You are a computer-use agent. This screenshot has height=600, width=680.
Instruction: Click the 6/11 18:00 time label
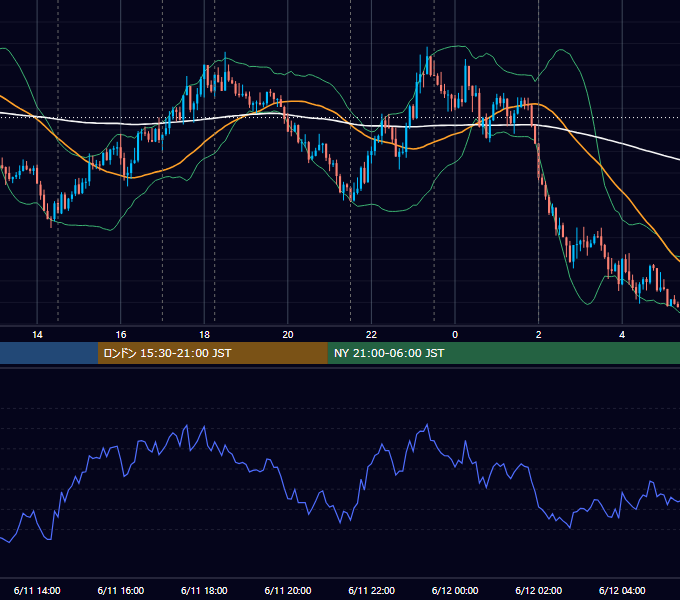[204, 590]
